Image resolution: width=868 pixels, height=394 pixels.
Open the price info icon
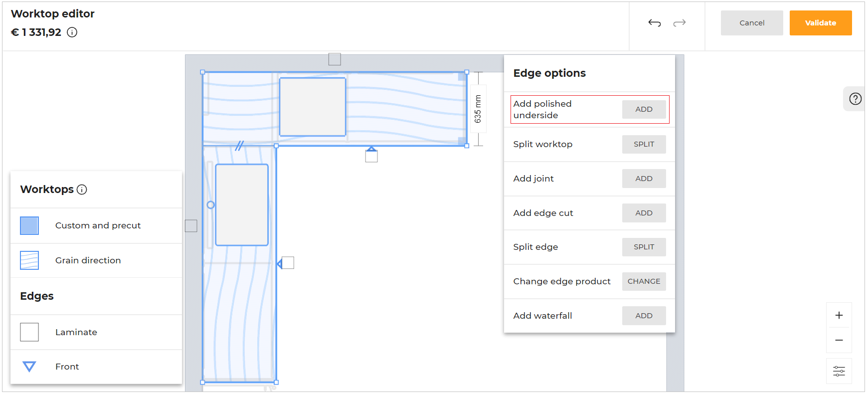72,32
